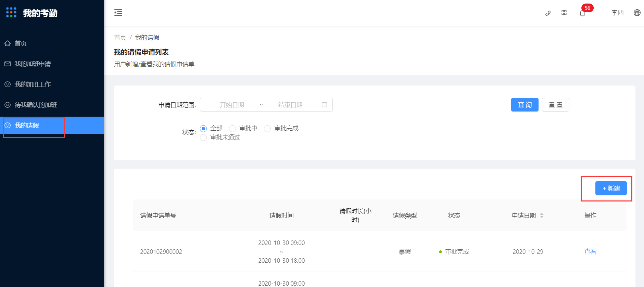Open the calendar icon in date range

(x=325, y=105)
